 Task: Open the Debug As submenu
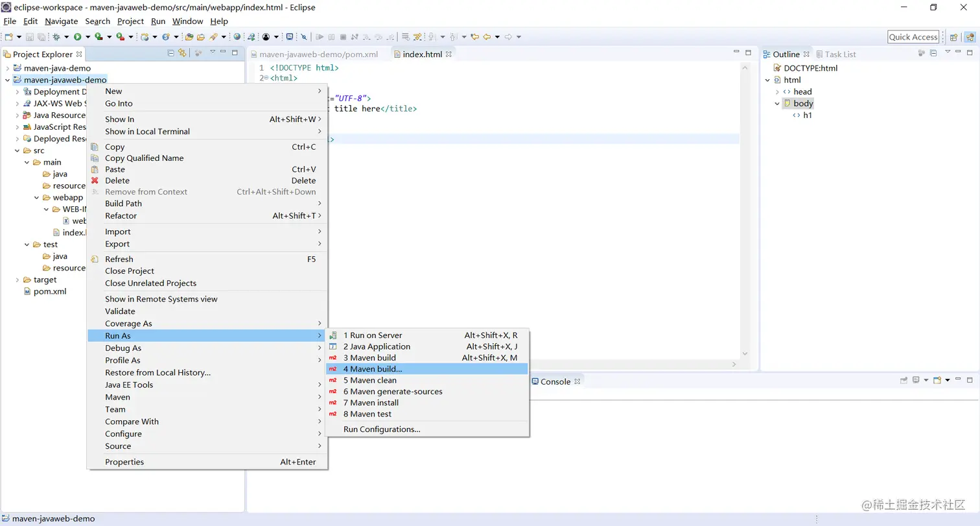pyautogui.click(x=207, y=348)
